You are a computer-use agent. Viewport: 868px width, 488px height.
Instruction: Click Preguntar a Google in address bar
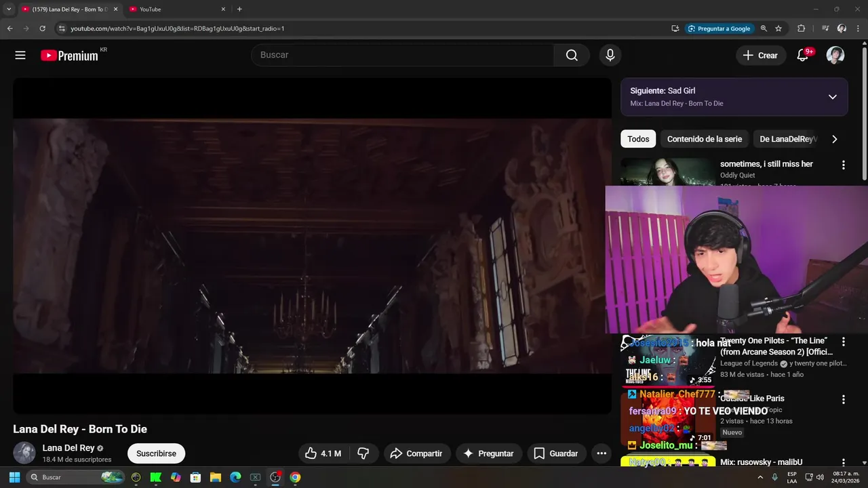(718, 28)
